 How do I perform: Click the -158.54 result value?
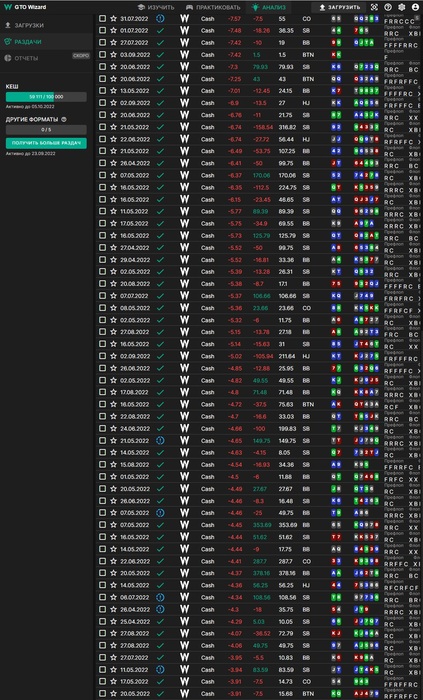262,127
